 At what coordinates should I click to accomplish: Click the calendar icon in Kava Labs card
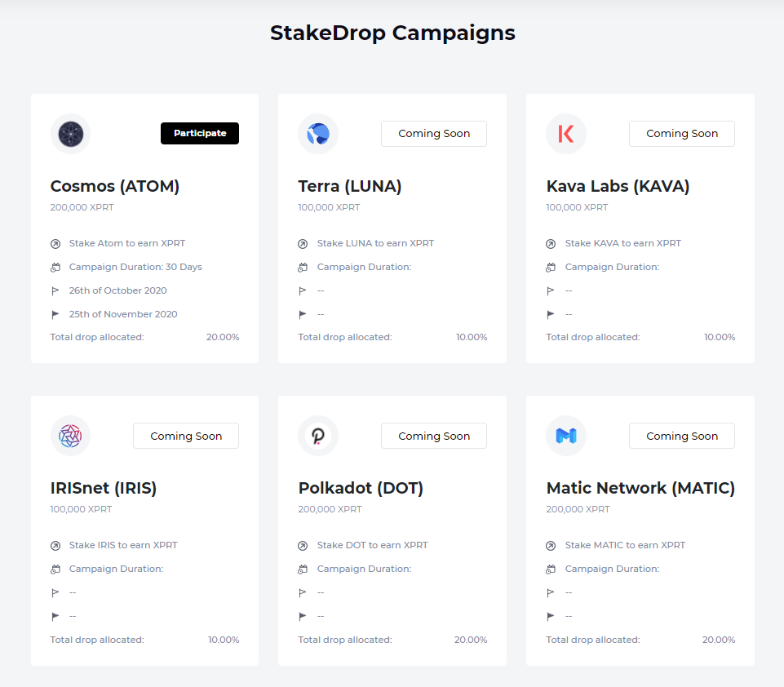click(x=551, y=268)
